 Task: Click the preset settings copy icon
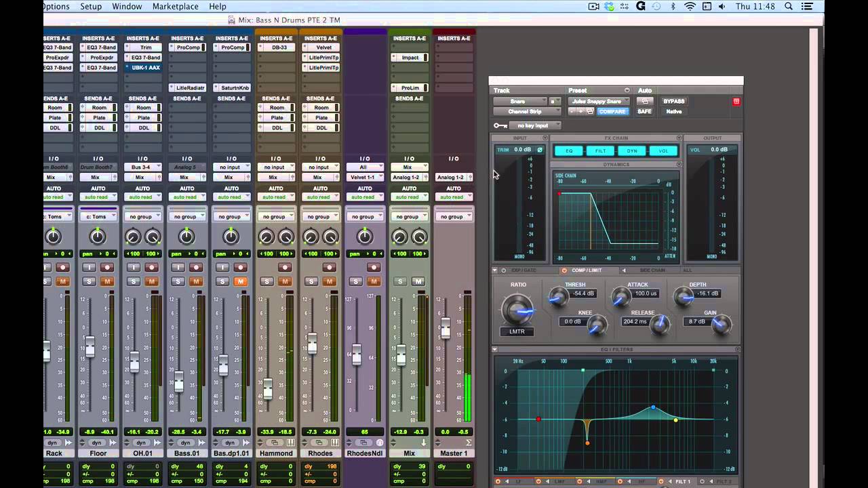589,111
